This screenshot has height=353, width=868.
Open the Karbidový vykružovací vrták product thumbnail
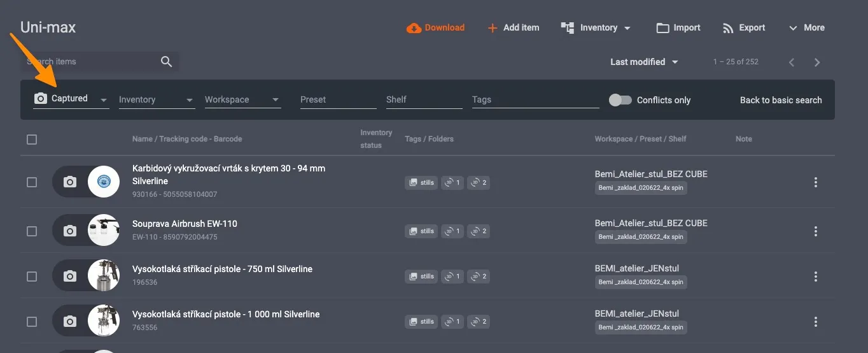104,182
